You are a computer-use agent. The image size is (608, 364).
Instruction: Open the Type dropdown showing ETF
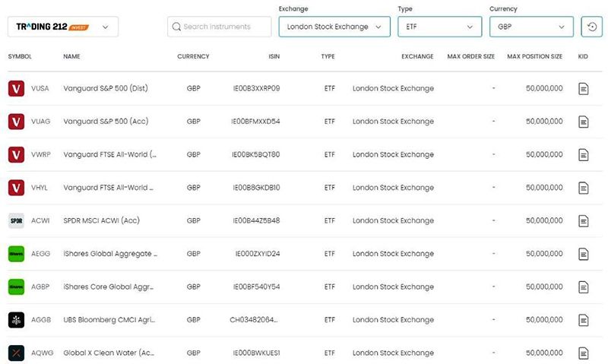440,27
